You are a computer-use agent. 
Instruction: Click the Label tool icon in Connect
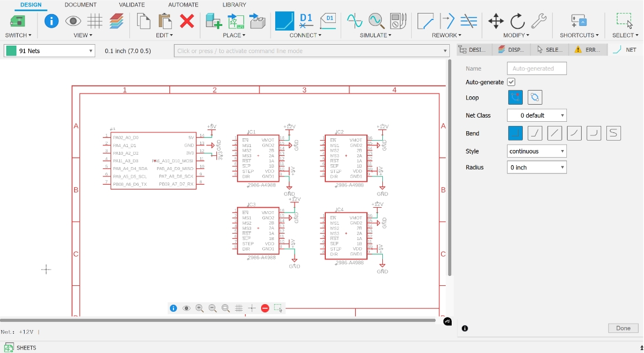(328, 21)
